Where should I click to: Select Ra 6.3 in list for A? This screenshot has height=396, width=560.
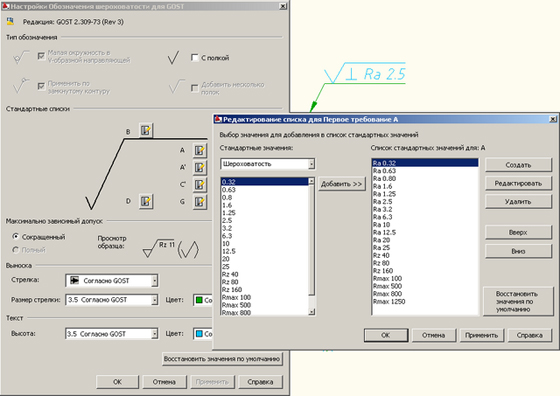point(425,217)
